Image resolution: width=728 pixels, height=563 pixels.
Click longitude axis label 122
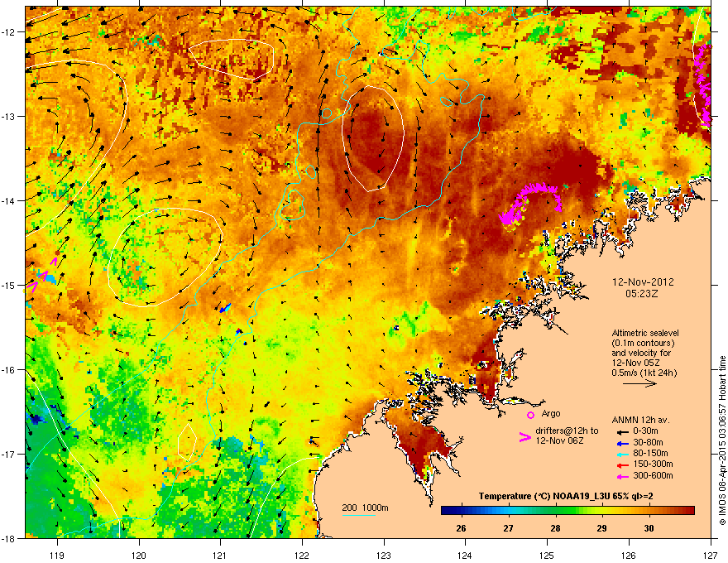tap(302, 555)
